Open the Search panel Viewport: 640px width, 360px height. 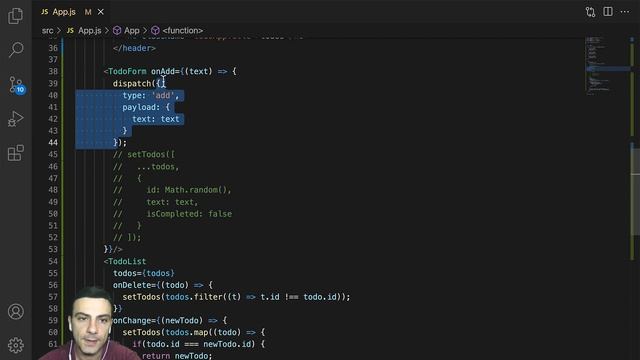coord(16,49)
